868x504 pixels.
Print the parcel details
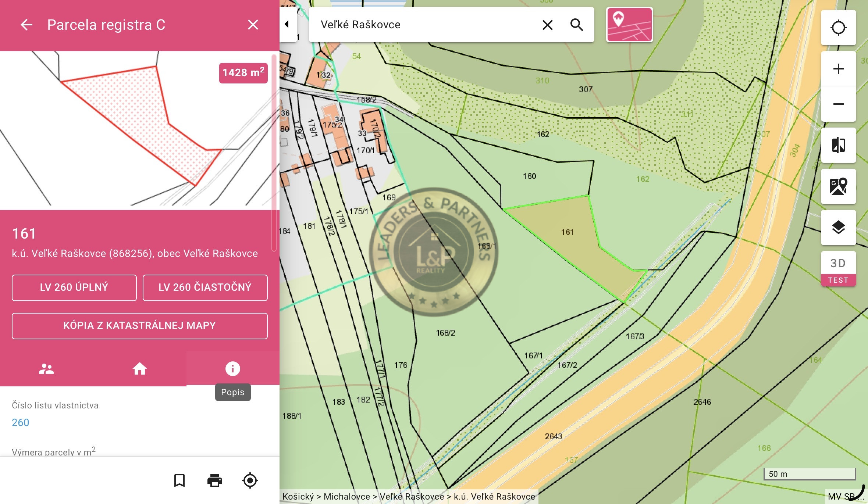(215, 480)
